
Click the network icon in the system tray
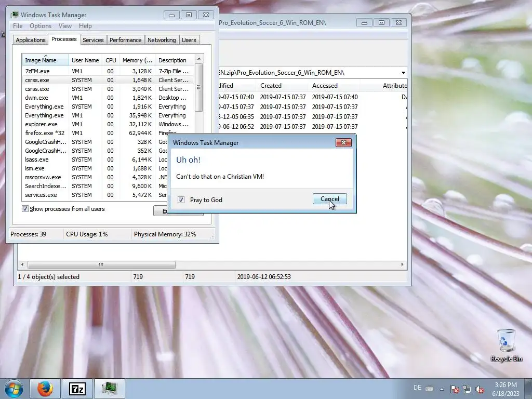pos(467,389)
